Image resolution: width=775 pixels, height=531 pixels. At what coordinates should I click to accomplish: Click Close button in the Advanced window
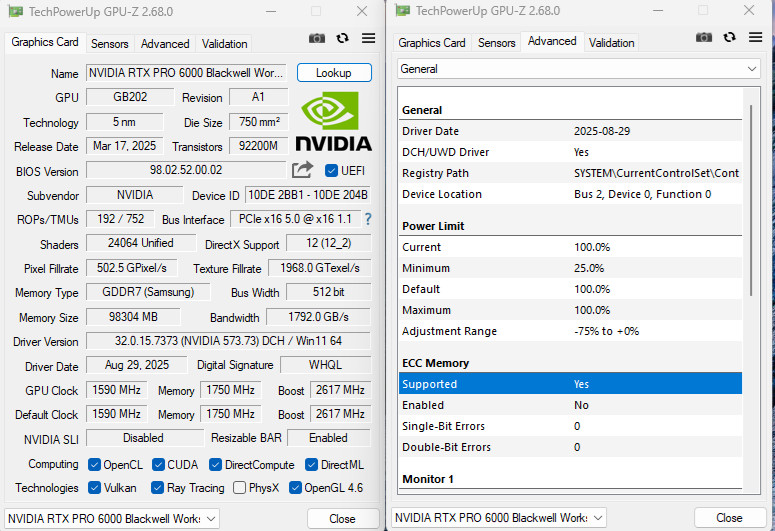pyautogui.click(x=729, y=518)
